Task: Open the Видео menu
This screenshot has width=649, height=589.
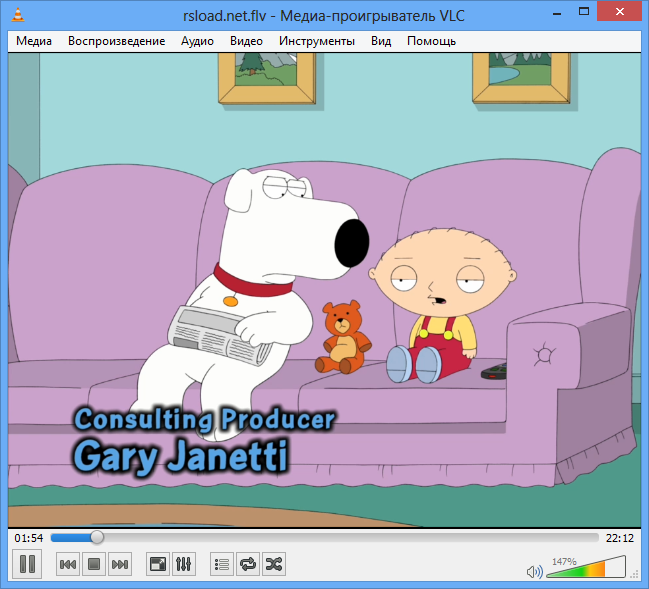Action: coord(246,41)
